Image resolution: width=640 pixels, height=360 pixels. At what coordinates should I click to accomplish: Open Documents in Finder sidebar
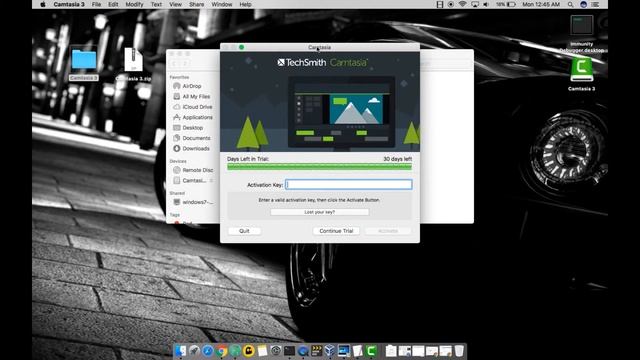click(192, 138)
